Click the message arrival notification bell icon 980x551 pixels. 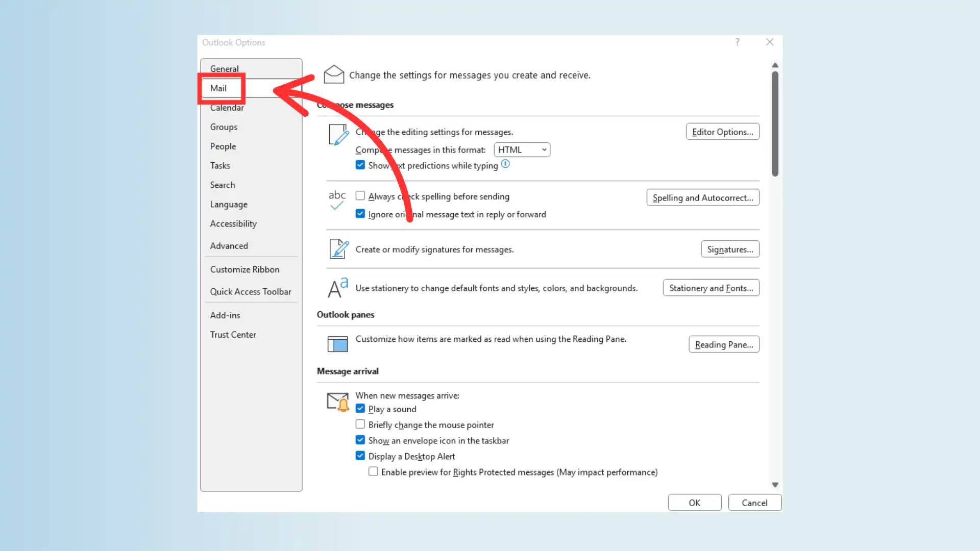pos(337,403)
